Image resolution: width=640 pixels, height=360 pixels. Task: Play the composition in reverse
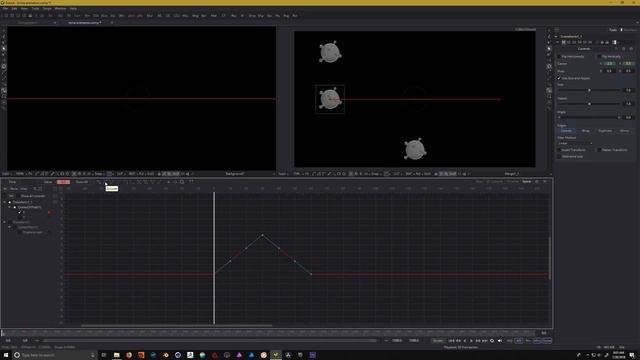click(x=465, y=340)
